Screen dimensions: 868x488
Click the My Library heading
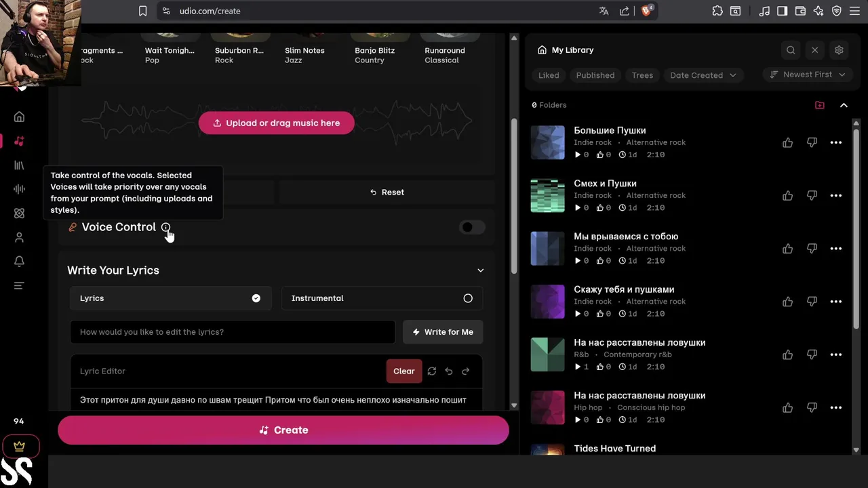572,50
